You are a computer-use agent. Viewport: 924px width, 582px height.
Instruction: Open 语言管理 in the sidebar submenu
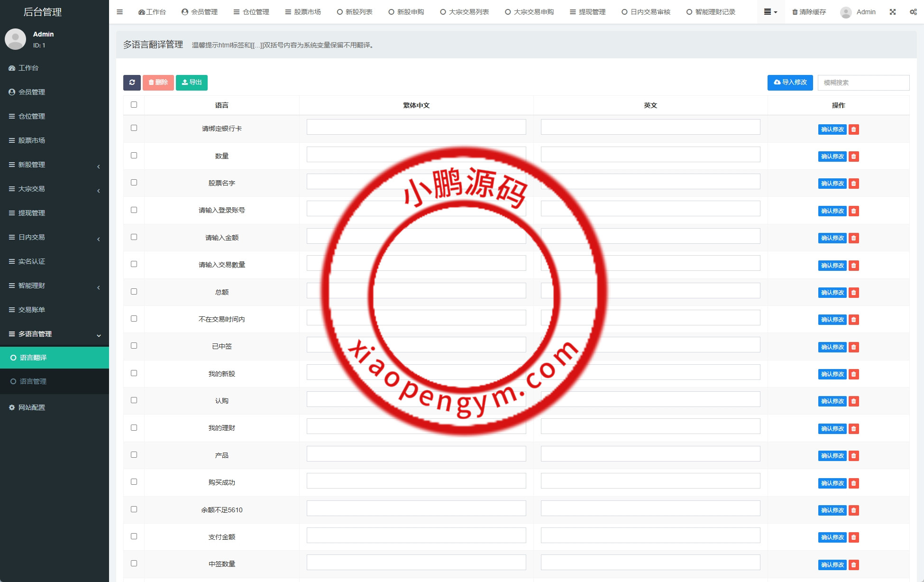(x=55, y=381)
